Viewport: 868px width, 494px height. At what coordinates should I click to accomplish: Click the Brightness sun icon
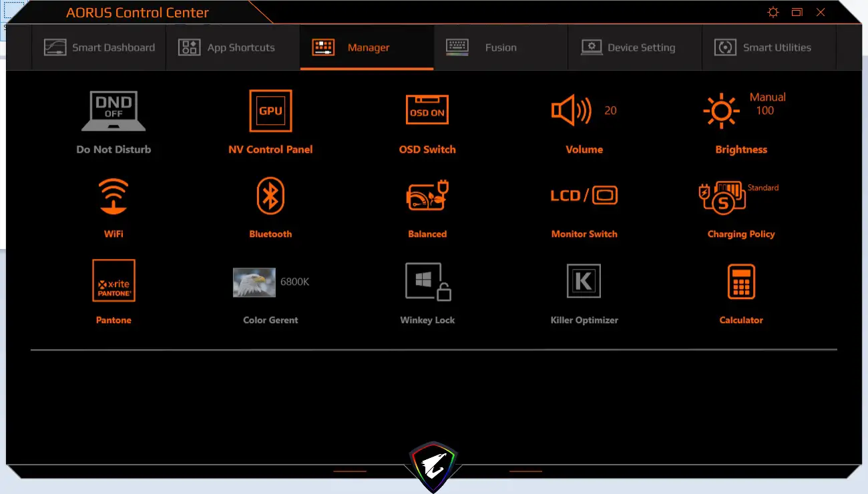721,111
